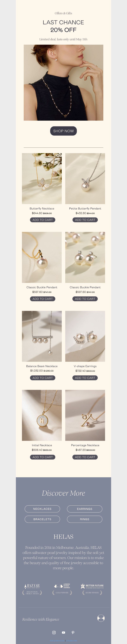Open the EARRINGS category
The height and width of the screenshot is (644, 127).
tap(85, 508)
